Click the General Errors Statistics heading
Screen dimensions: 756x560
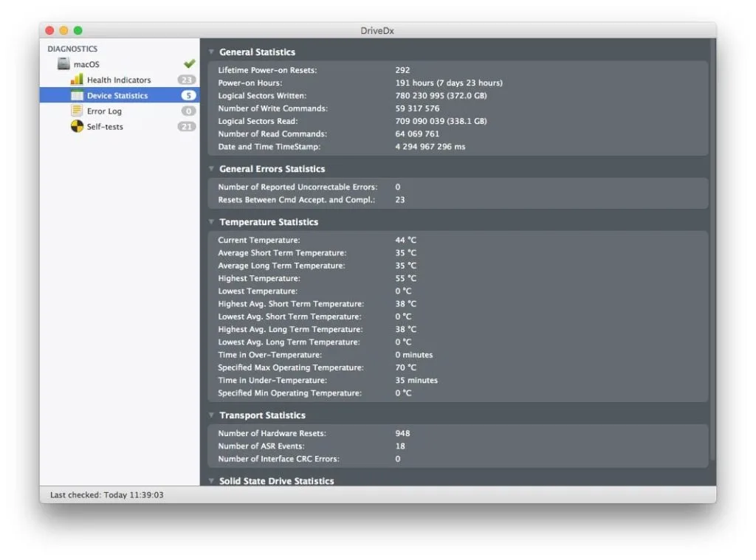click(272, 169)
